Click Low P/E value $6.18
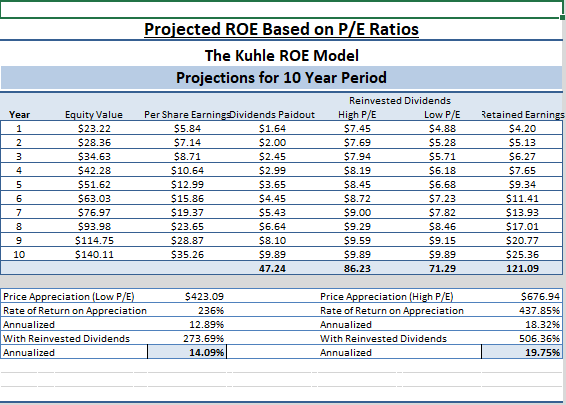The height and width of the screenshot is (405, 566). (x=442, y=170)
